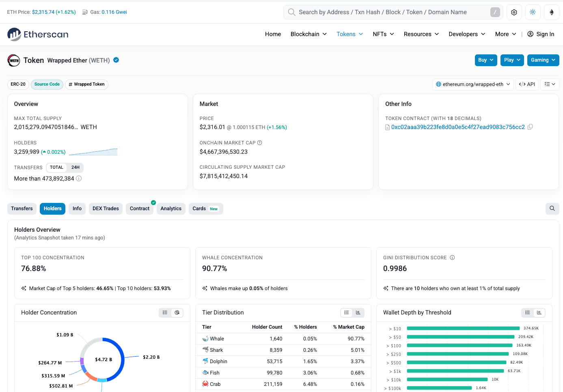Open site settings gear icon
This screenshot has width=563, height=392.
tap(514, 12)
